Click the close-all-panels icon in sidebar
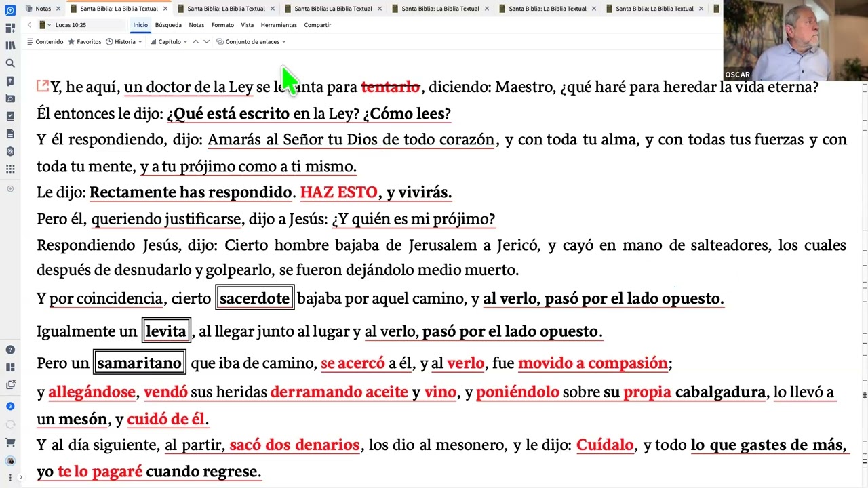This screenshot has width=868, height=488. pyautogui.click(x=10, y=384)
